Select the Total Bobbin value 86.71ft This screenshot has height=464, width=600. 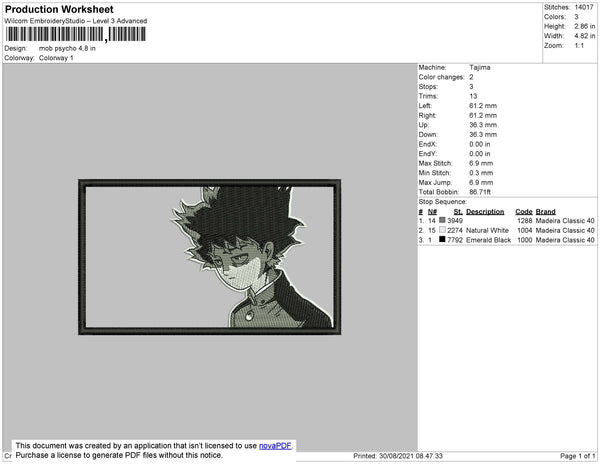480,192
